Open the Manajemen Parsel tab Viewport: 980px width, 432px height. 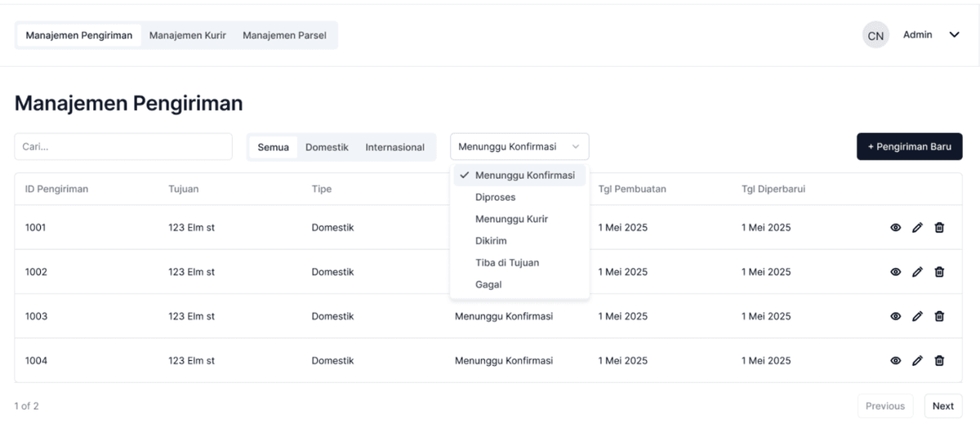(x=284, y=35)
